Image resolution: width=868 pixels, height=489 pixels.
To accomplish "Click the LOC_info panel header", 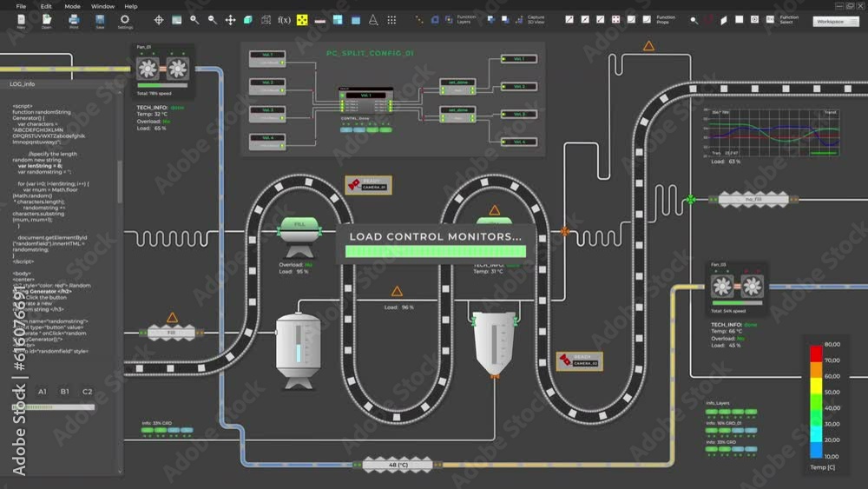I will tap(23, 84).
